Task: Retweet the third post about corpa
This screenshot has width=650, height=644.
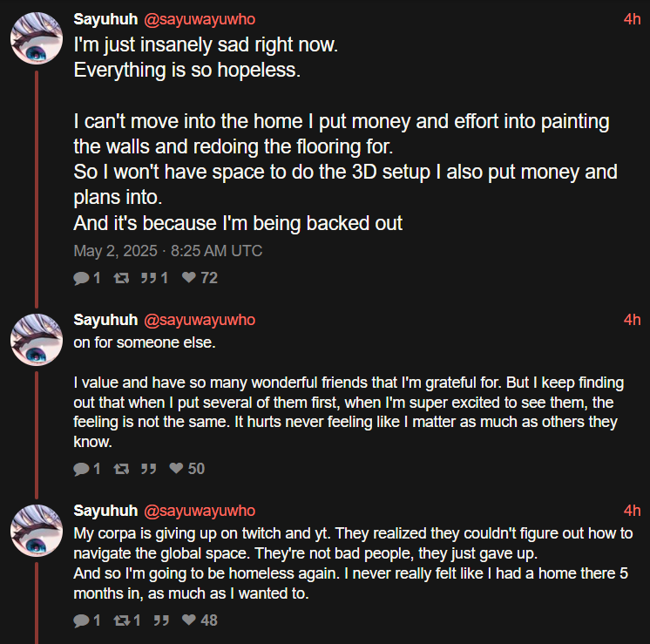Action: tap(122, 620)
